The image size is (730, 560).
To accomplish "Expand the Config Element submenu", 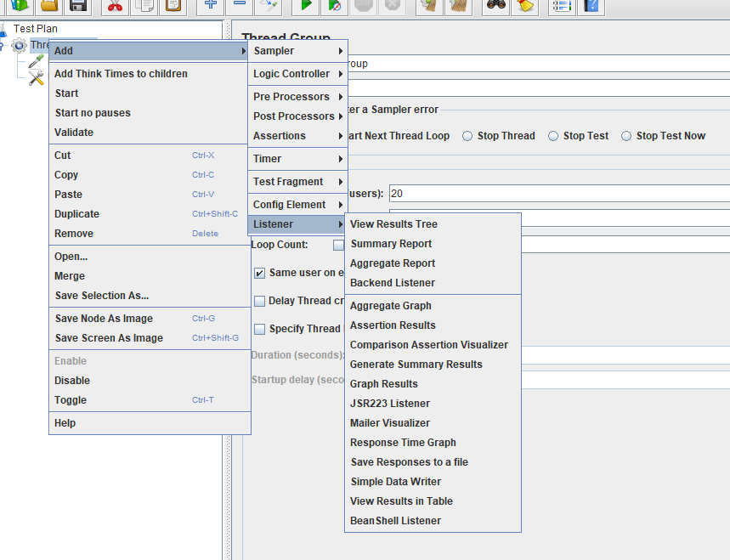I will coord(298,204).
